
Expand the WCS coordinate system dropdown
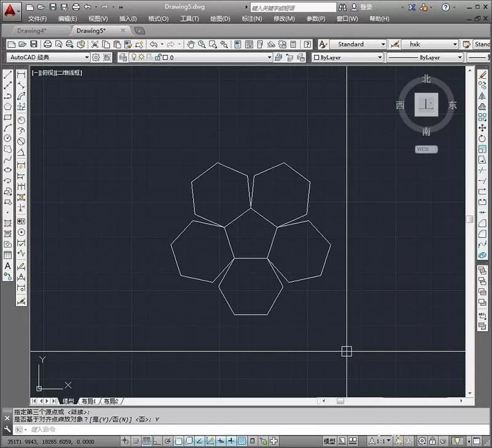click(x=426, y=150)
